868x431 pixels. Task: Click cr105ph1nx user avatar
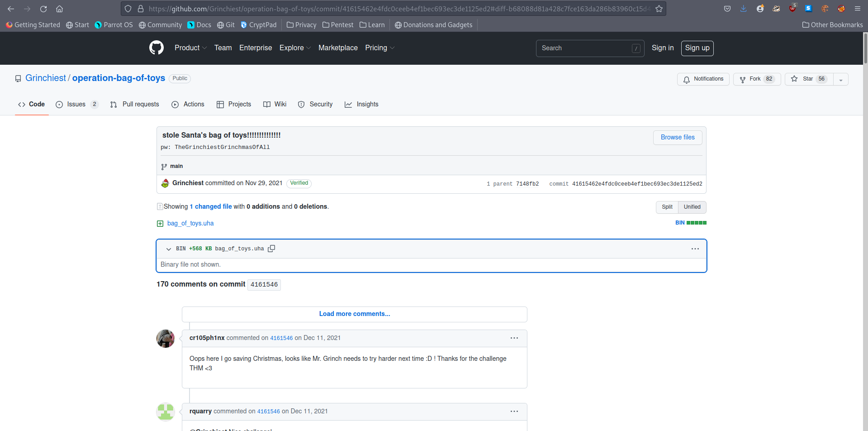(166, 339)
